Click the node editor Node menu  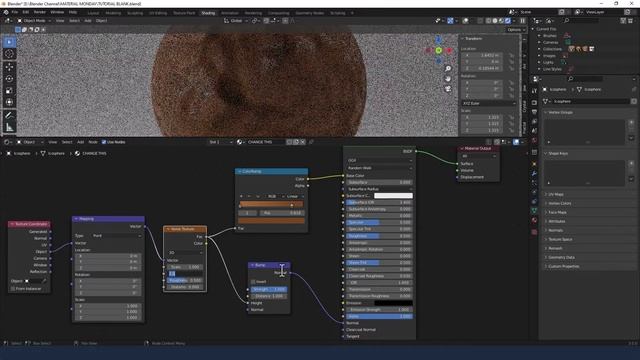click(93, 142)
